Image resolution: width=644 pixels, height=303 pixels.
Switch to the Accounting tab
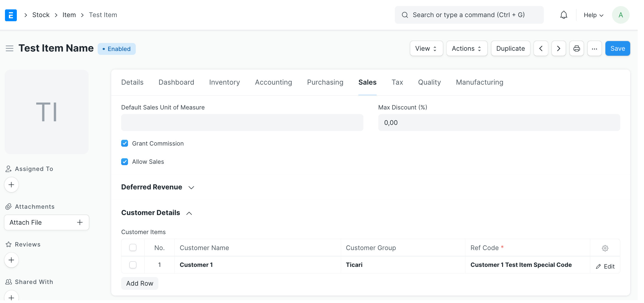point(273,82)
